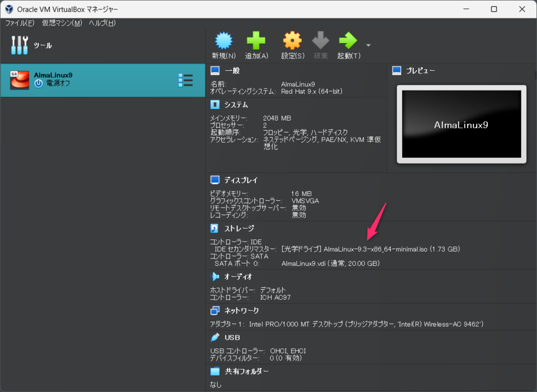Click the ストレージ section header
Screen dimensions: 537x392
tap(239, 228)
